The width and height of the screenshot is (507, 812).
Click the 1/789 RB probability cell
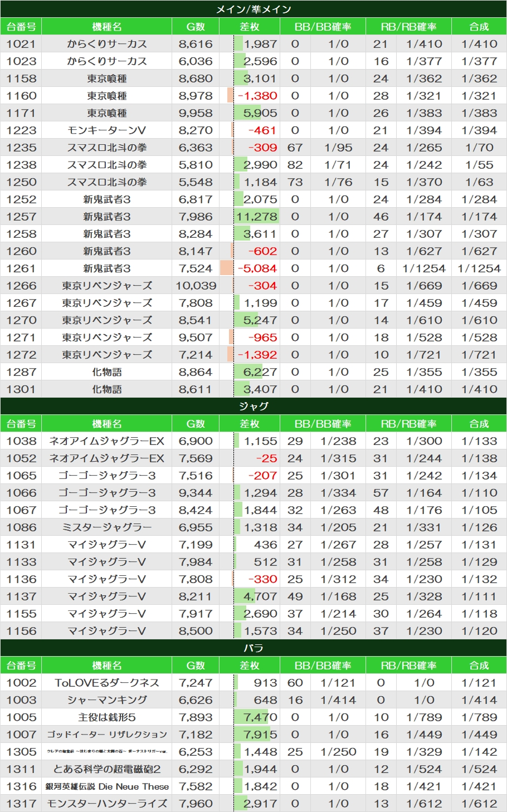click(424, 717)
